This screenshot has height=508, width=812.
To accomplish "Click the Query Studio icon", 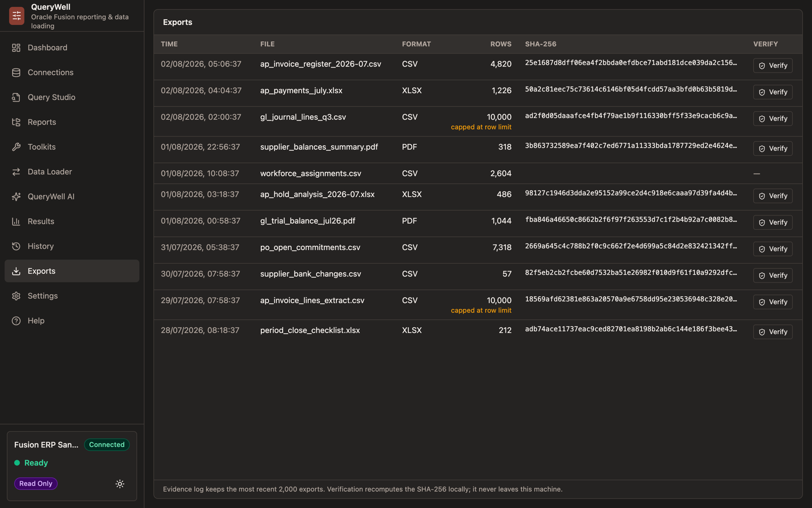I will [x=16, y=98].
